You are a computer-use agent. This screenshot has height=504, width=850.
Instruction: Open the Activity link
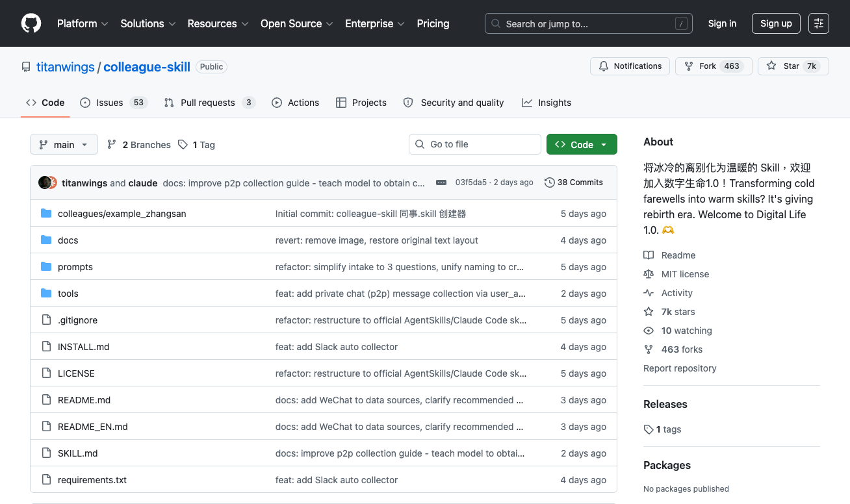coord(668,293)
